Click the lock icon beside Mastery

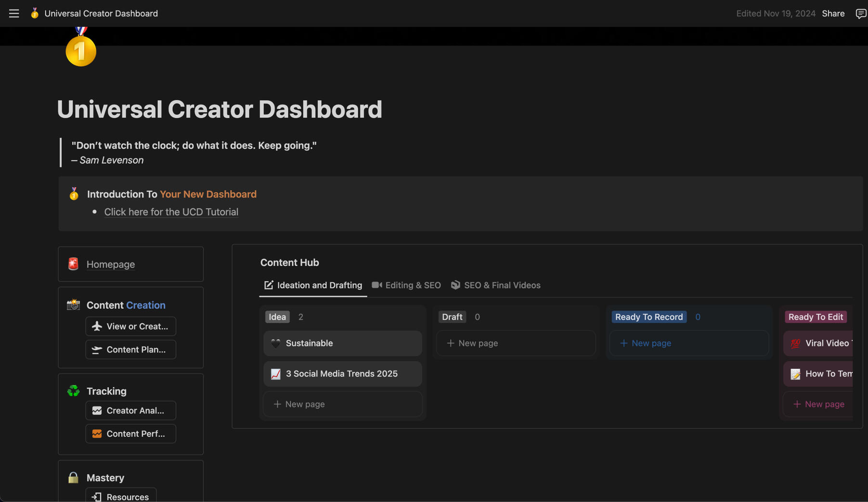click(73, 477)
